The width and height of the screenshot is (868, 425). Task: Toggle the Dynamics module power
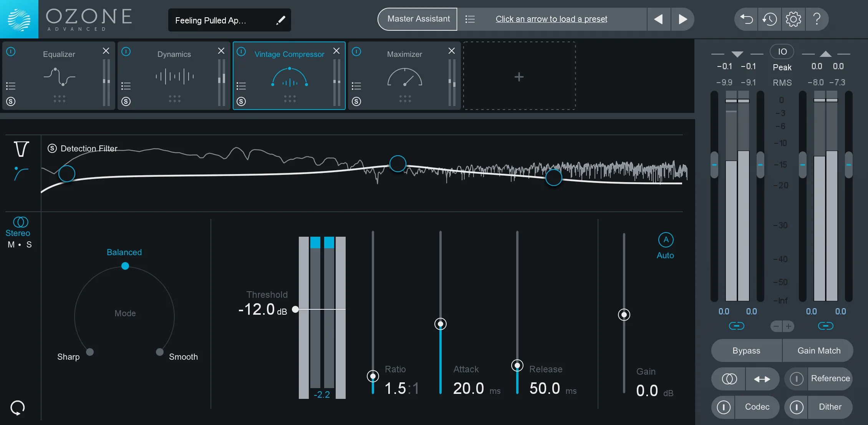point(126,51)
